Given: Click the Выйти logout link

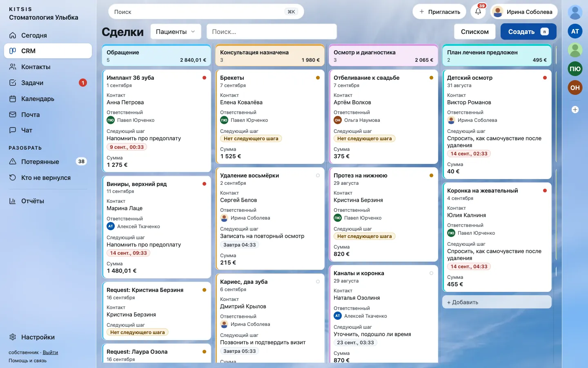Looking at the screenshot, I should pos(50,352).
